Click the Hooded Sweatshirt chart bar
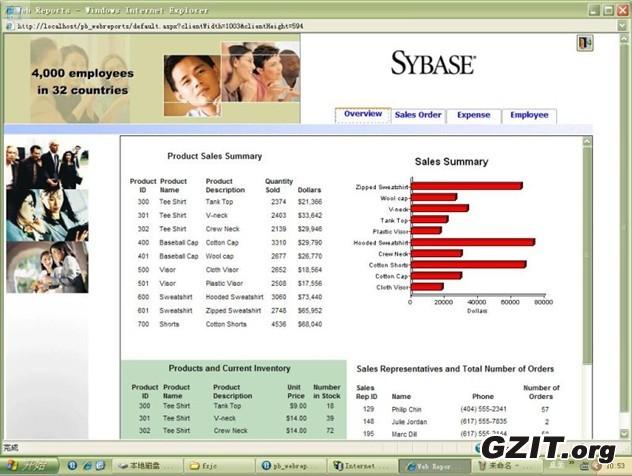This screenshot has width=632, height=476. [x=473, y=242]
